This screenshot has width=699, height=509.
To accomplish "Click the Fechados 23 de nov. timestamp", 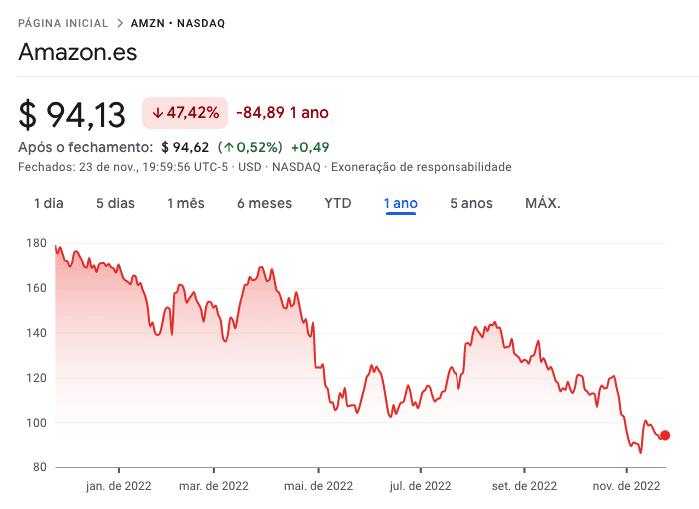I will 123,167.
